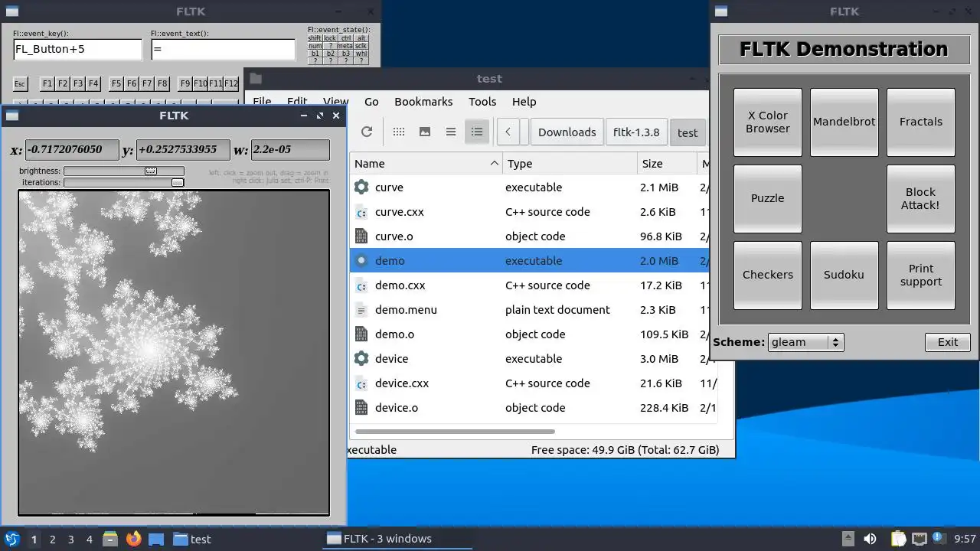The height and width of the screenshot is (551, 980).
Task: Switch file manager to compact list view
Action: coord(451,132)
